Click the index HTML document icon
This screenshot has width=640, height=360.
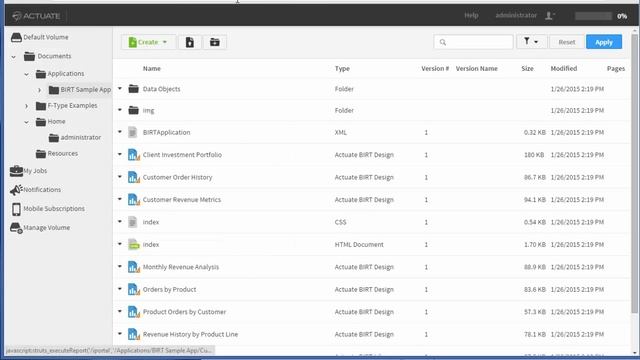pyautogui.click(x=133, y=244)
